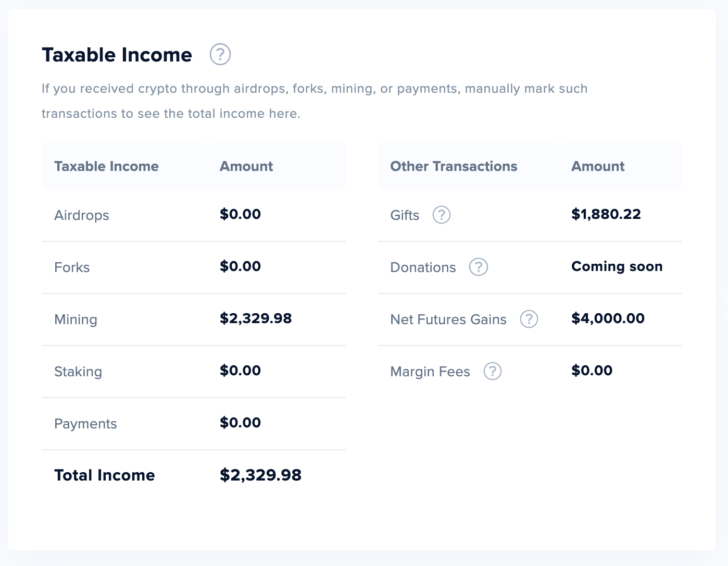The width and height of the screenshot is (728, 566).
Task: Select the Staking row label
Action: (x=78, y=372)
